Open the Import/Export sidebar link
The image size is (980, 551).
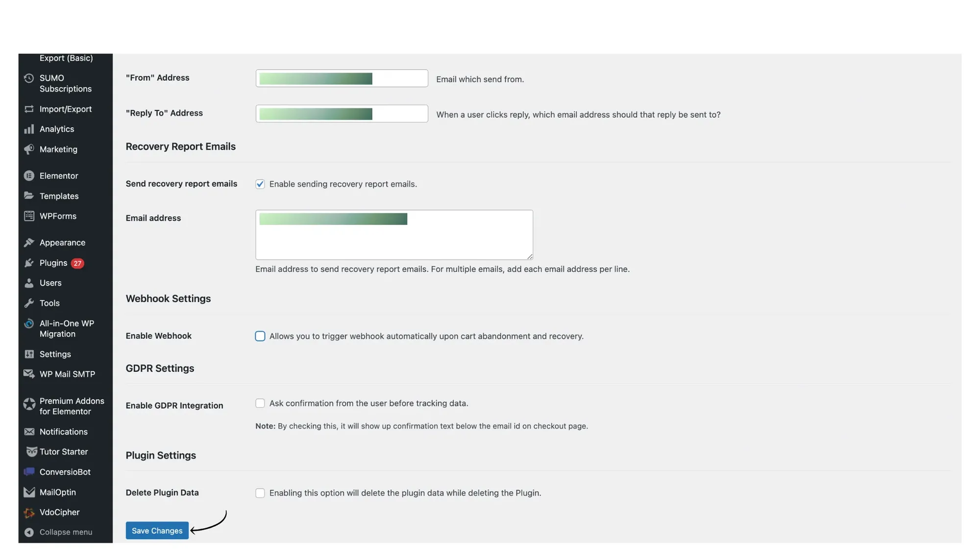click(x=65, y=109)
